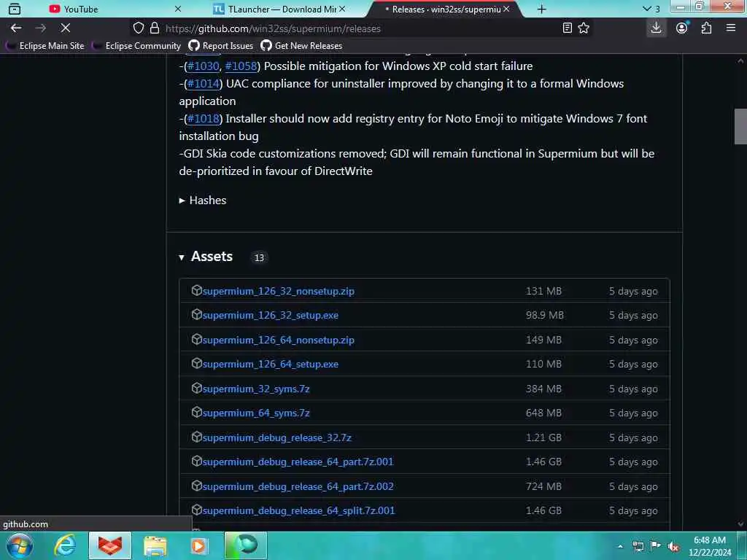
Task: Open Windows Explorer folder taskbar icon
Action: click(x=155, y=545)
